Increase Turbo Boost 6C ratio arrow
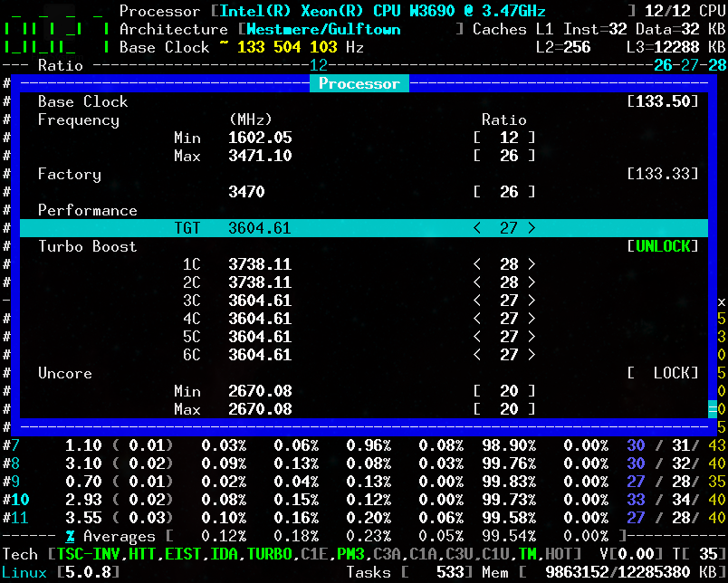 (532, 355)
